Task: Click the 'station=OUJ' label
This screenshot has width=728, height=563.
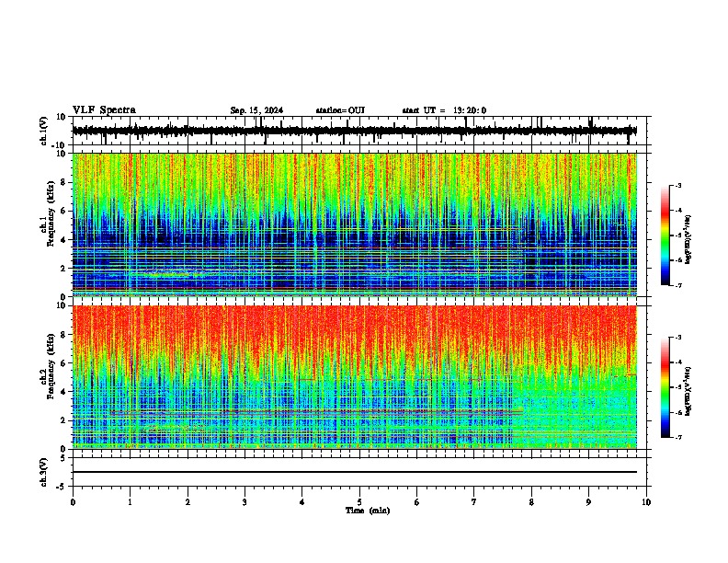Action: pos(340,110)
